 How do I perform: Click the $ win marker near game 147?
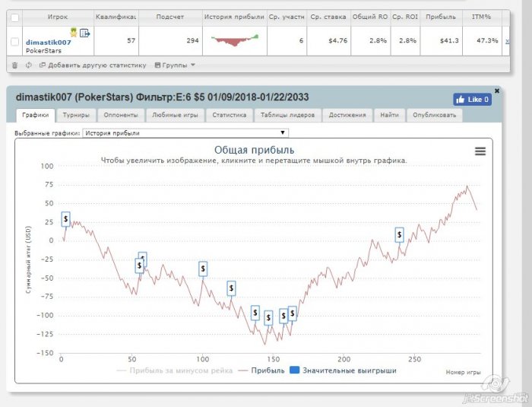point(268,318)
